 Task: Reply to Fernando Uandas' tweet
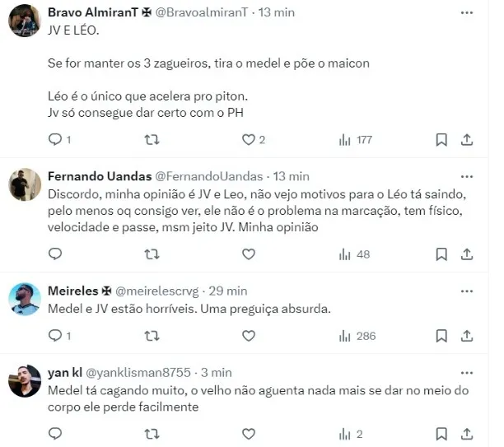tap(56, 254)
